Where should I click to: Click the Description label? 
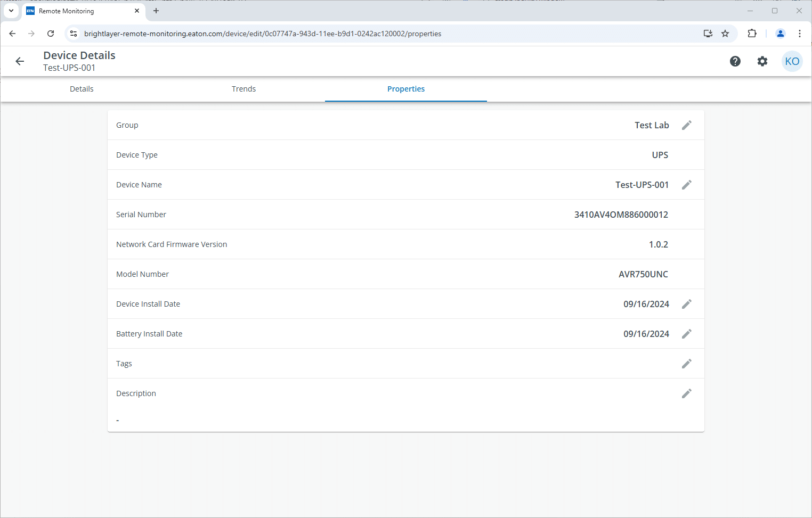[136, 393]
